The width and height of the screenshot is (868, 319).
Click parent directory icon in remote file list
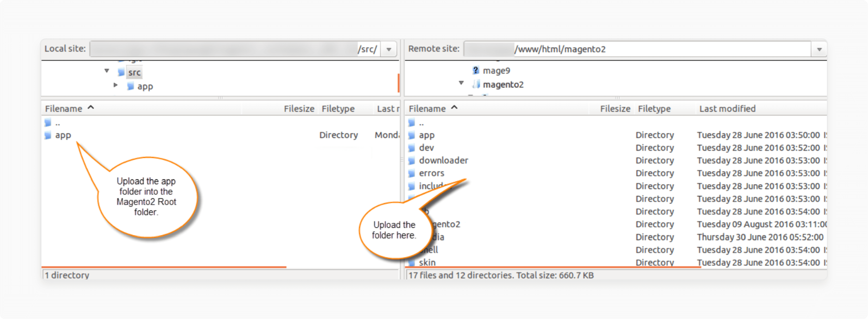(x=411, y=122)
